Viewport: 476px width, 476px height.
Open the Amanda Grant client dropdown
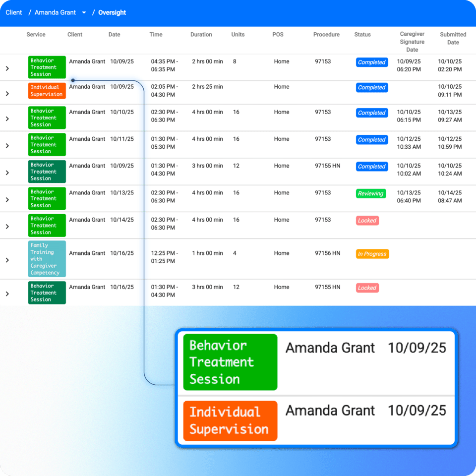[x=84, y=12]
